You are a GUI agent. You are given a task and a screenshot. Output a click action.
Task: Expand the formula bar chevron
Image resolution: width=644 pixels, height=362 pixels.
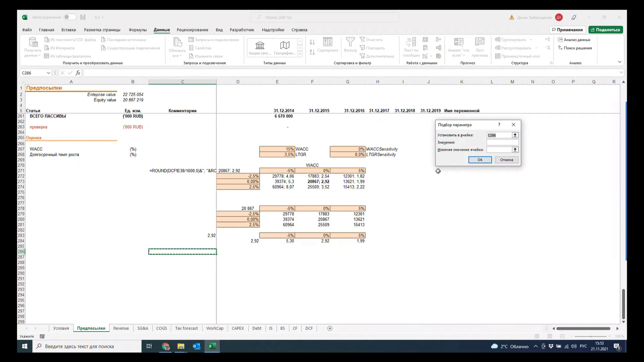pos(621,72)
